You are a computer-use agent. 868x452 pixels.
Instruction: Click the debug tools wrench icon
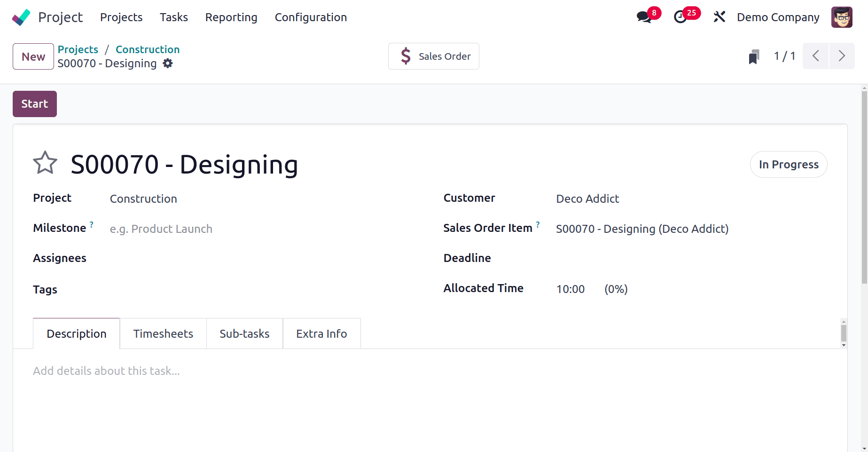[x=719, y=17]
